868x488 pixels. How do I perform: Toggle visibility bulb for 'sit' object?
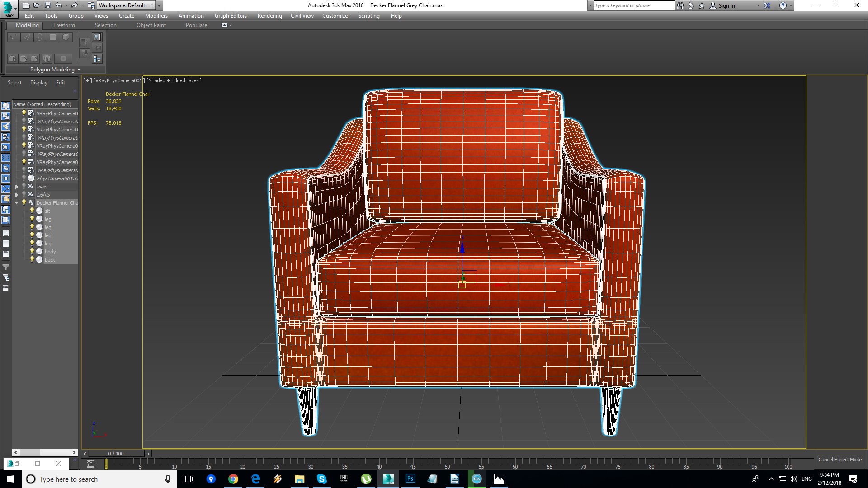click(32, 211)
